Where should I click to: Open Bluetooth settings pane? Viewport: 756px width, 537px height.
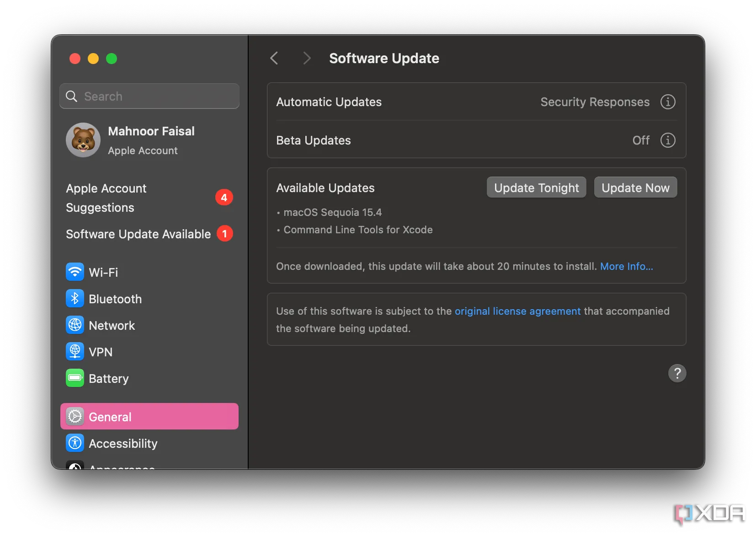(149, 299)
